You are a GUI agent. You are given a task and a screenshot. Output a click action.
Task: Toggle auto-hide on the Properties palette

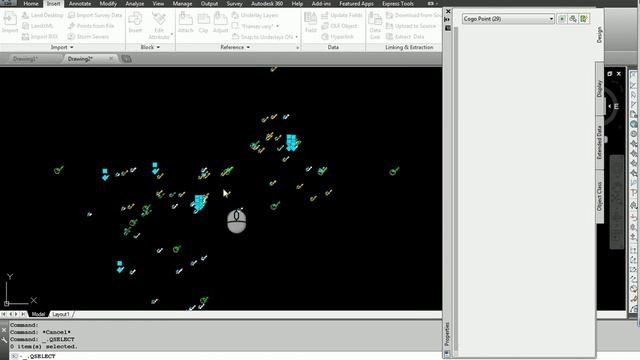[x=448, y=20]
